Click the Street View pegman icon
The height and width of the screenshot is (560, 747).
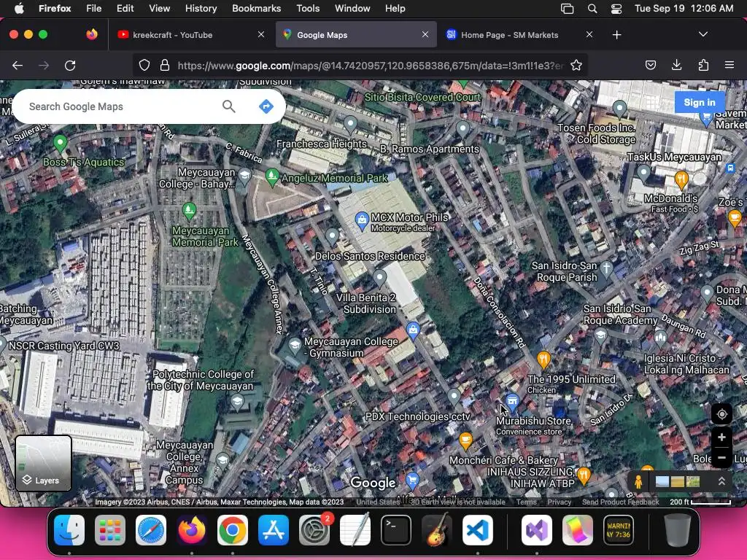(638, 481)
